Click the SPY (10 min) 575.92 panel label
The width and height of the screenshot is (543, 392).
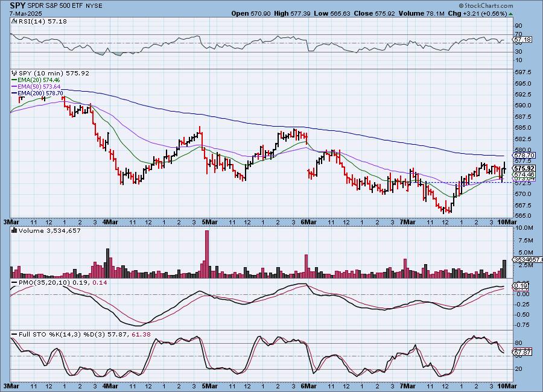[54, 74]
